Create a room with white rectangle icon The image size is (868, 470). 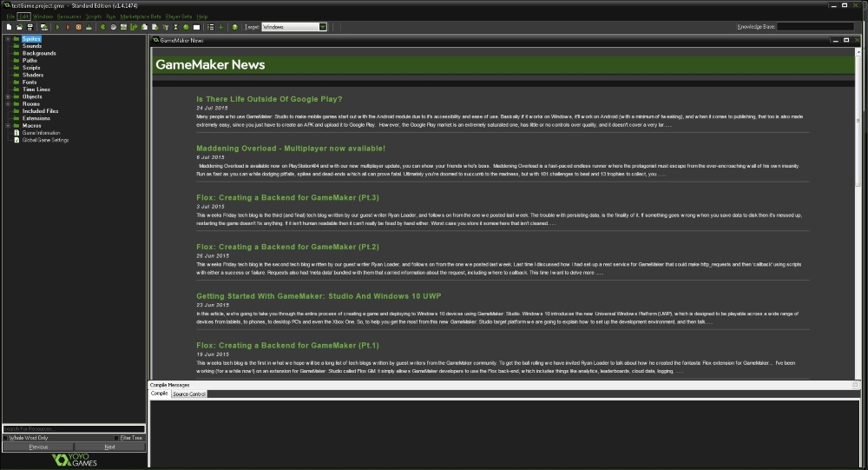(x=196, y=27)
